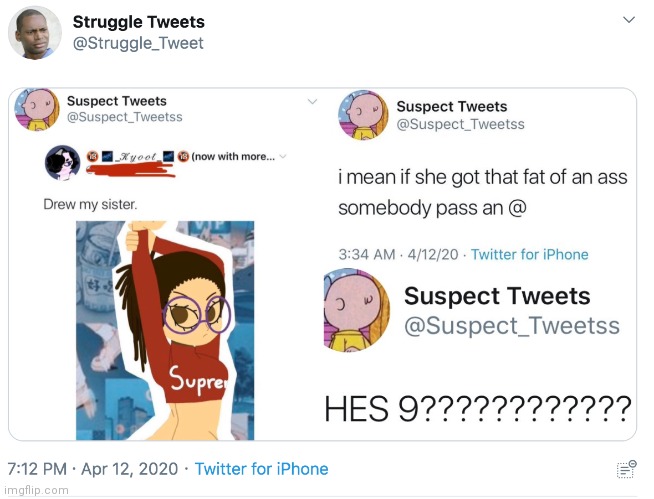This screenshot has height=499, width=654.
Task: Open the red-sweater sister drawing image
Action: coord(165,330)
